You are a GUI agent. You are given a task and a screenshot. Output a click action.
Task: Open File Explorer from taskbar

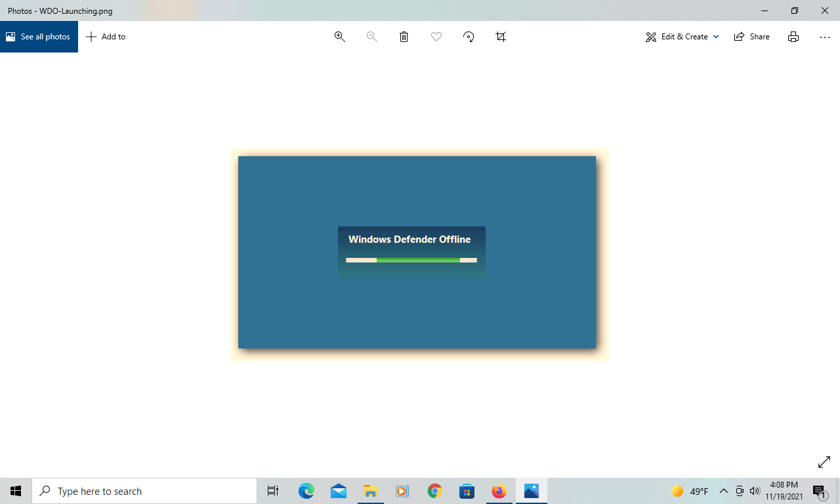(x=371, y=491)
